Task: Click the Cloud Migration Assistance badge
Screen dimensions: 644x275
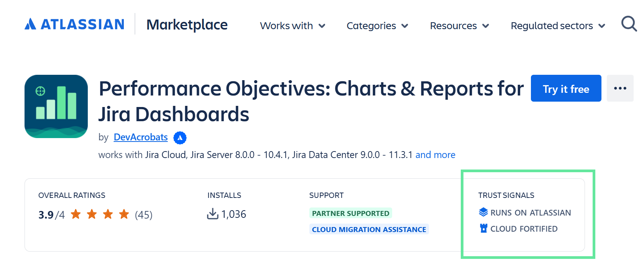Action: click(x=369, y=229)
